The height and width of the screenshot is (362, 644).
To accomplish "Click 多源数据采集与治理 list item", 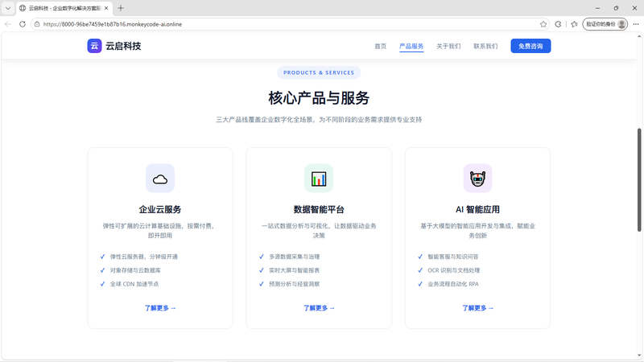I will tap(294, 257).
